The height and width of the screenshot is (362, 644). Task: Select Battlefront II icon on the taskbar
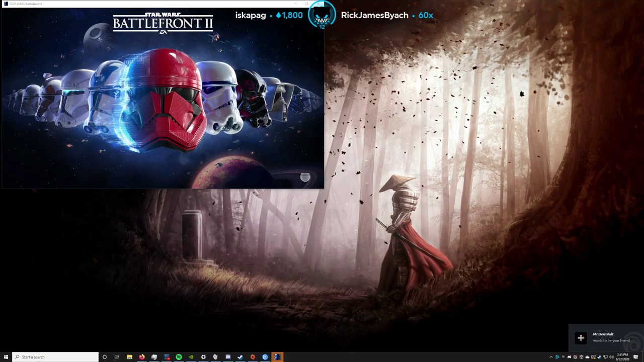click(277, 357)
